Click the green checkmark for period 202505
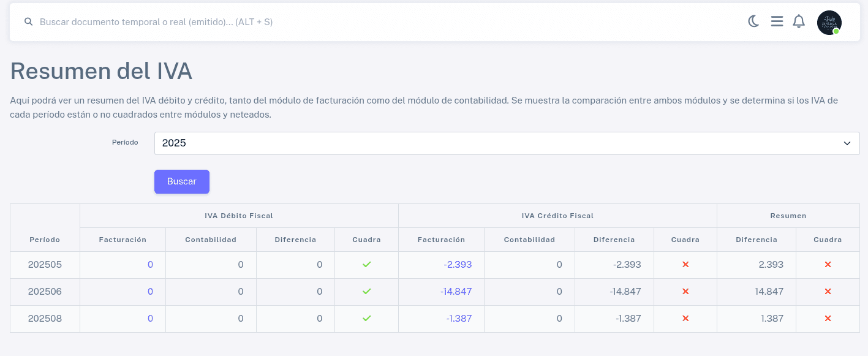Viewport: 868px width, 356px height. coord(366,265)
